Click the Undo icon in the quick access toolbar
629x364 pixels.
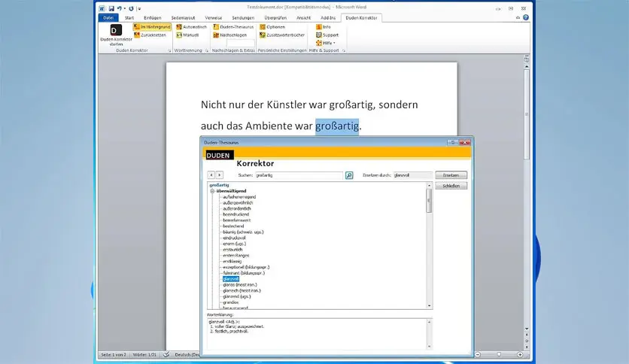click(119, 8)
